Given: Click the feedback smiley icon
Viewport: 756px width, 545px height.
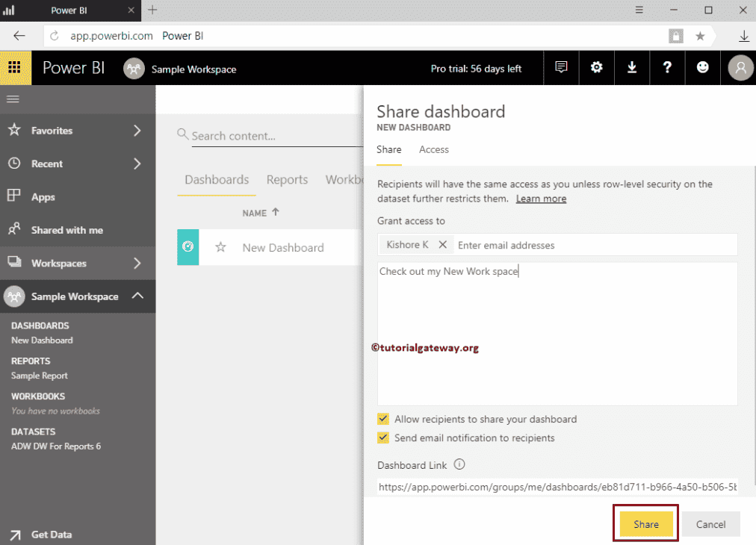Looking at the screenshot, I should (x=702, y=67).
